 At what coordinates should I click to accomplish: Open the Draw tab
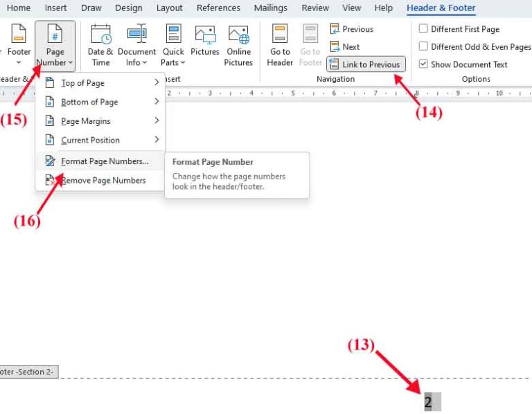pyautogui.click(x=91, y=8)
